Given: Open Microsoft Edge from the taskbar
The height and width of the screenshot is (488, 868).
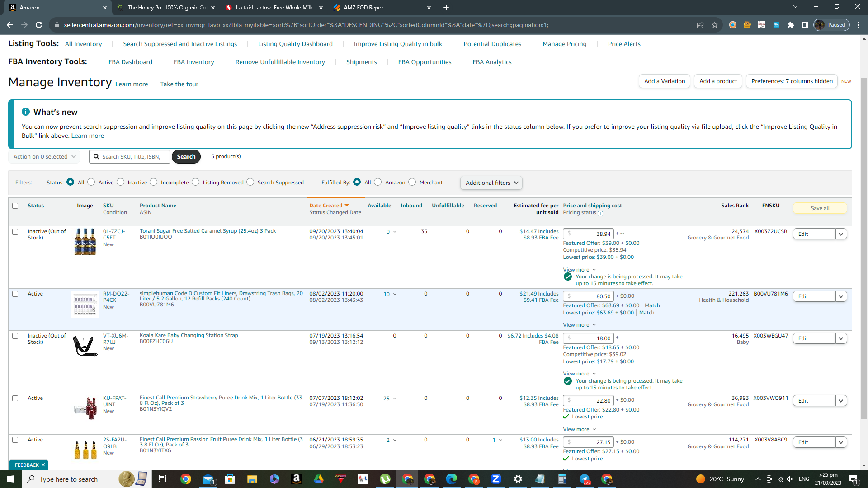Looking at the screenshot, I should point(452,479).
